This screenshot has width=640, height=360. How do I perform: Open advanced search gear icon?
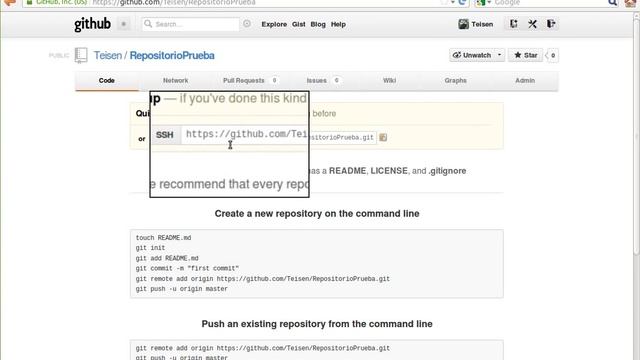[247, 24]
